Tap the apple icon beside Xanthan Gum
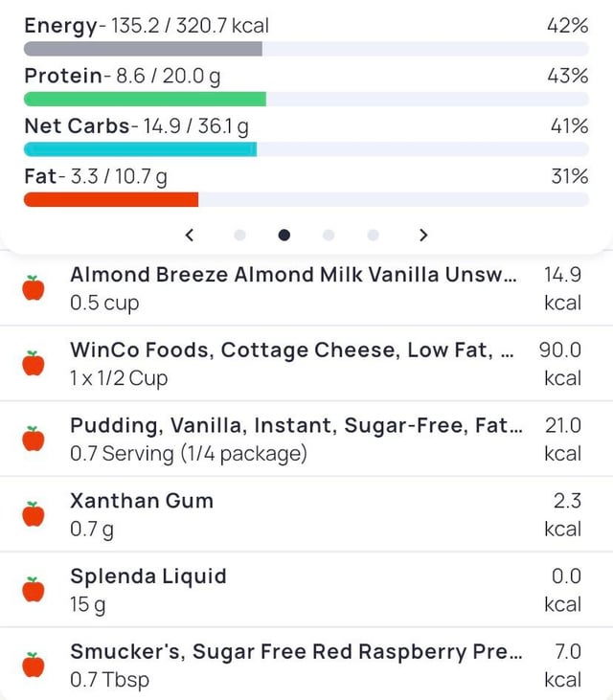 (34, 514)
